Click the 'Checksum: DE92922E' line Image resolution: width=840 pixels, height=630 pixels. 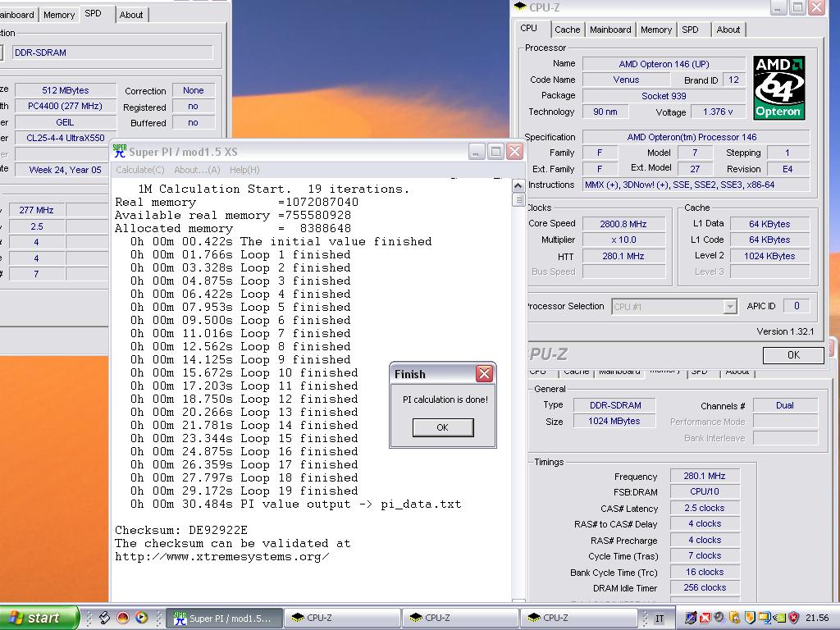[x=181, y=531]
